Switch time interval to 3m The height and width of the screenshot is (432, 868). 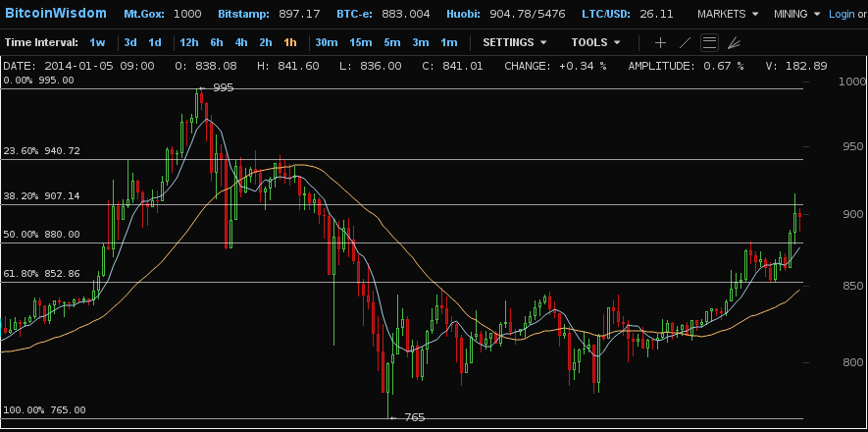tap(421, 42)
